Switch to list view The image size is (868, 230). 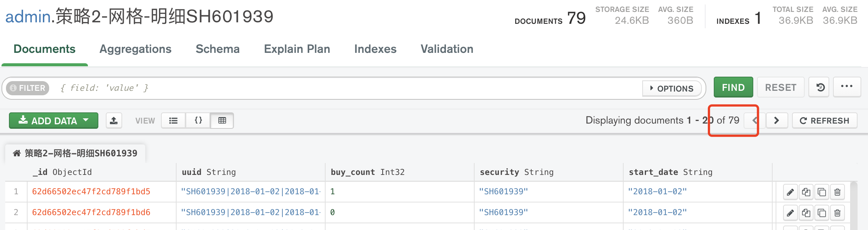click(173, 121)
